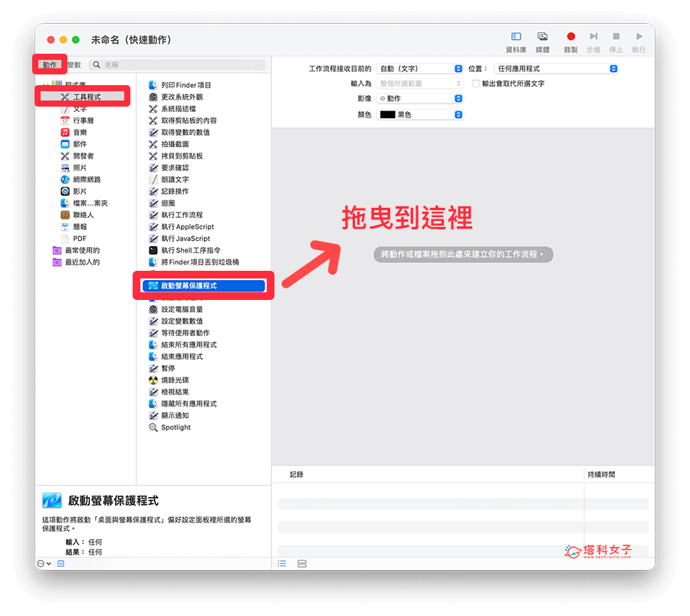Switch to the 變數 tab
The height and width of the screenshot is (616, 690).
(74, 64)
